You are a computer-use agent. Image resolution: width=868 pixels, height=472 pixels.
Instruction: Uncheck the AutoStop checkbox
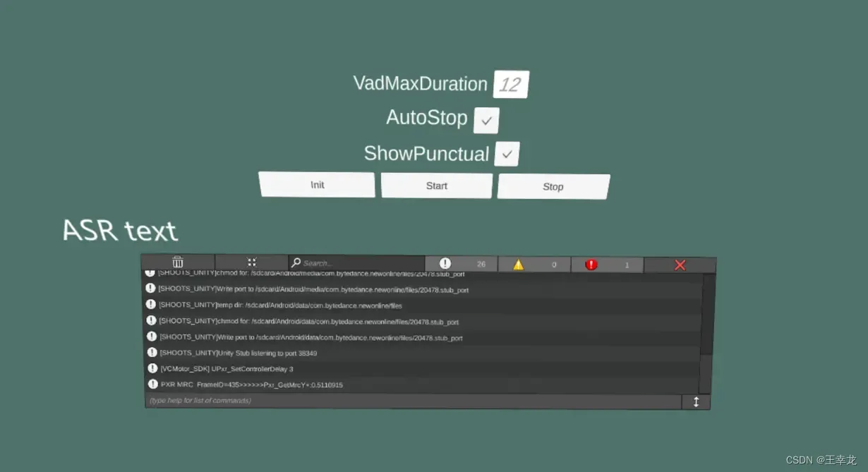coord(486,121)
